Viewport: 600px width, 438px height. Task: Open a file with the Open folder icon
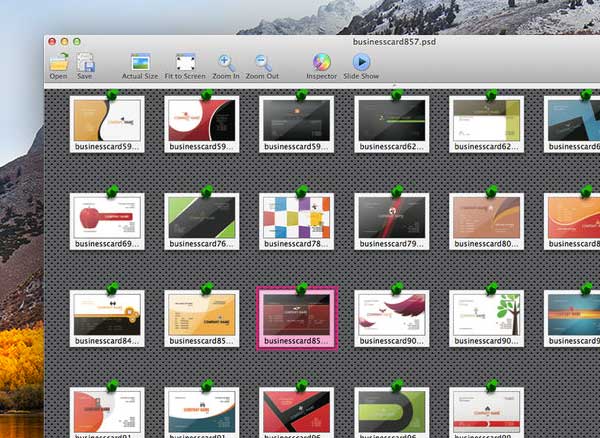coord(59,65)
